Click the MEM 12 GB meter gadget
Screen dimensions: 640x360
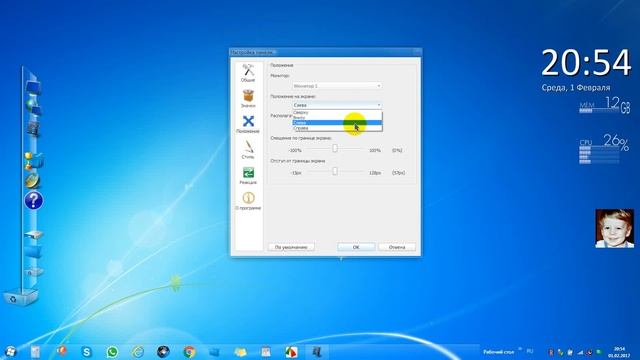604,104
